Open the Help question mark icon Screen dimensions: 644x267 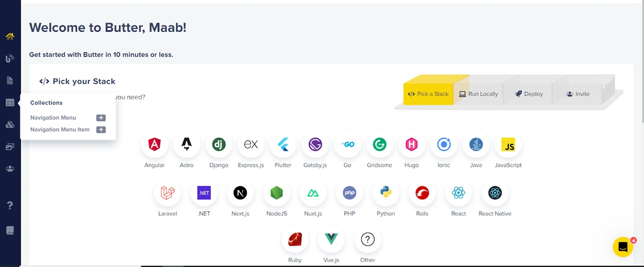point(10,205)
